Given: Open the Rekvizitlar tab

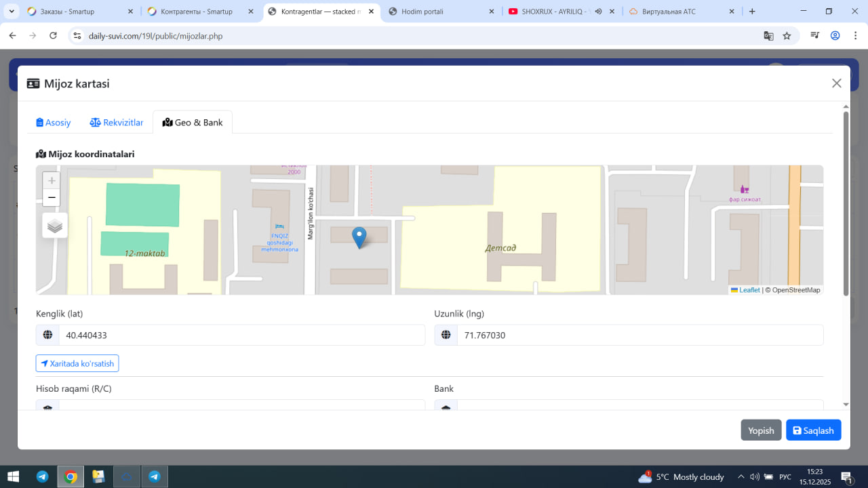Looking at the screenshot, I should 117,123.
